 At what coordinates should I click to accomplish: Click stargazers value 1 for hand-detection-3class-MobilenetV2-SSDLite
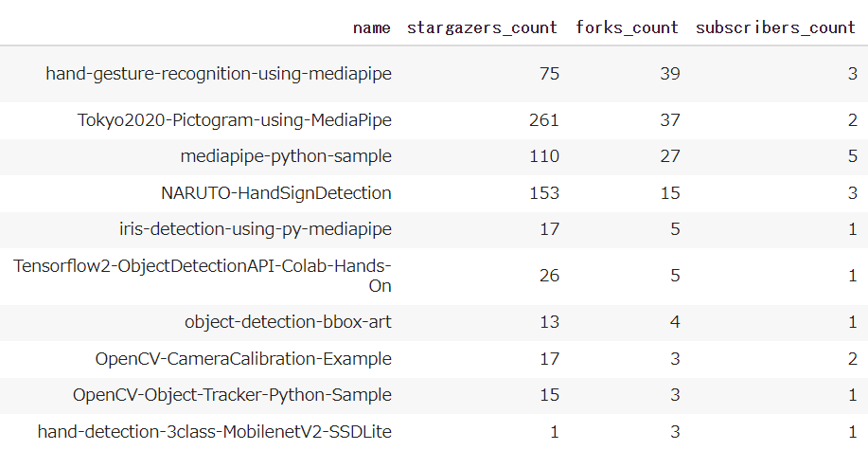[x=554, y=431]
